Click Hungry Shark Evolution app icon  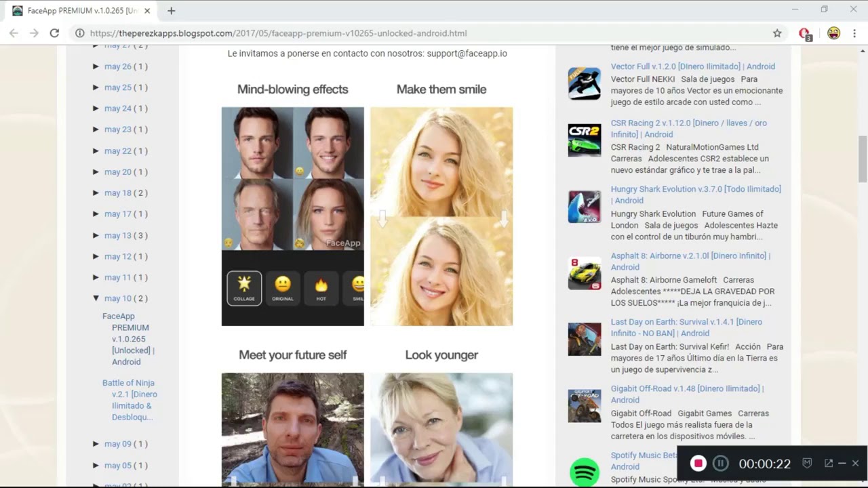(x=585, y=207)
